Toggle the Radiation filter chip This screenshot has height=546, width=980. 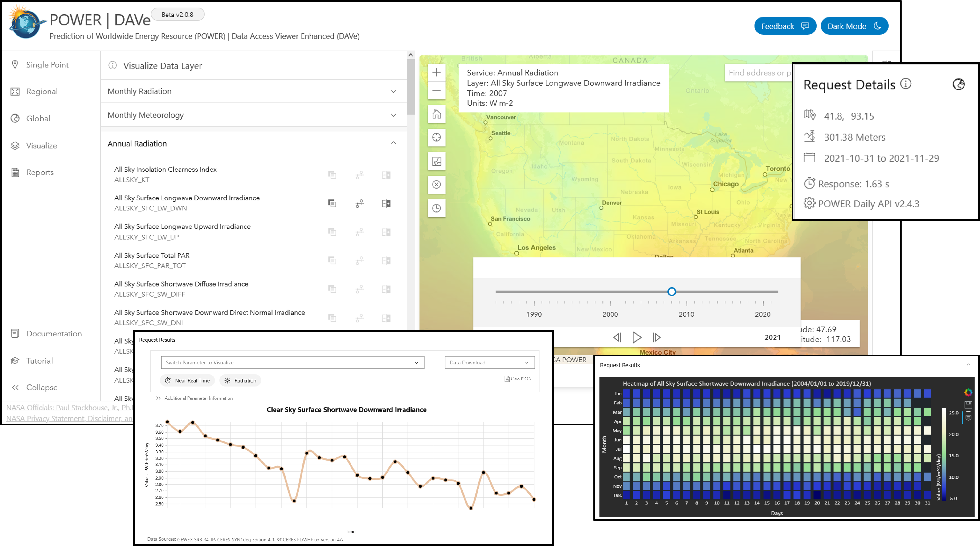point(241,380)
